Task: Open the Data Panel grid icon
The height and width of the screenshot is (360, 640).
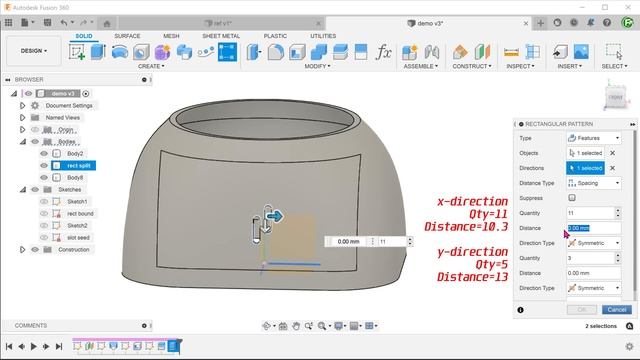Action: click(9, 23)
